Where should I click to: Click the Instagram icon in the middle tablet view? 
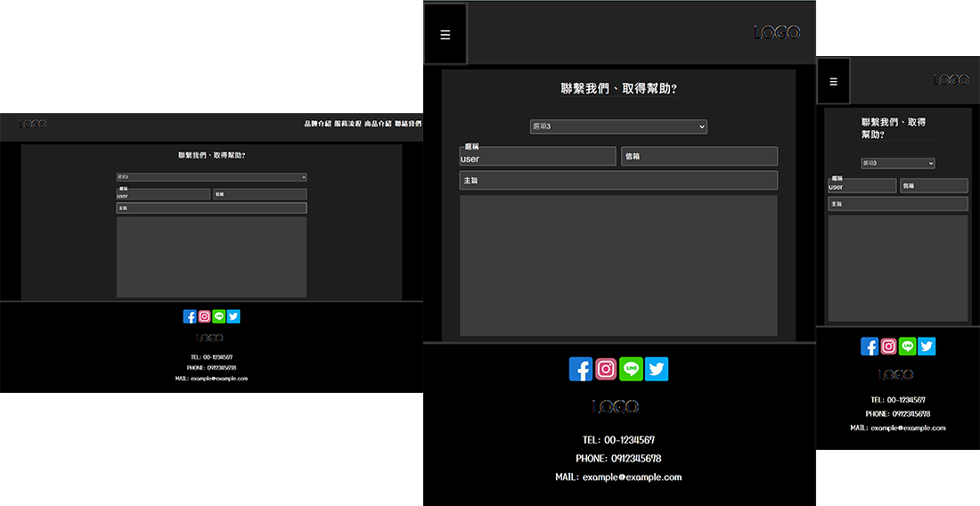606,369
